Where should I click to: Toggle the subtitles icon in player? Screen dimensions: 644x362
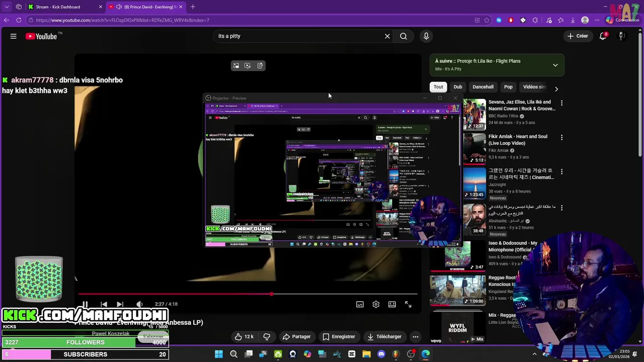(360, 304)
